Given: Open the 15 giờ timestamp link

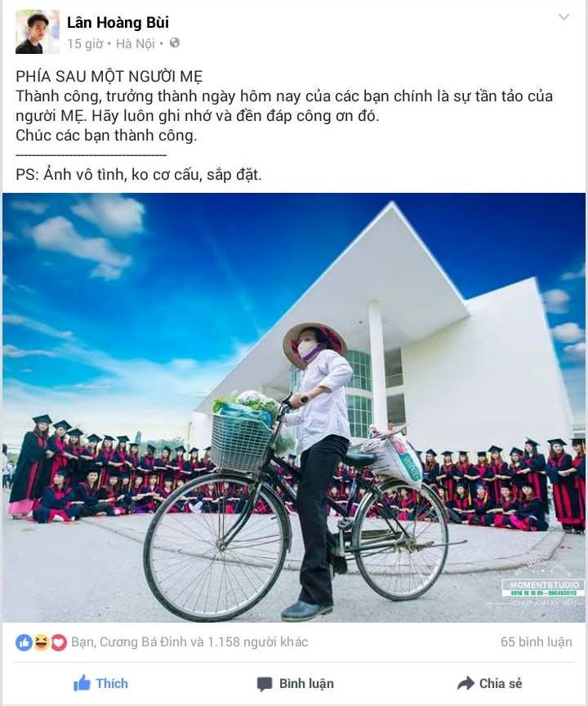Looking at the screenshot, I should pyautogui.click(x=85, y=43).
